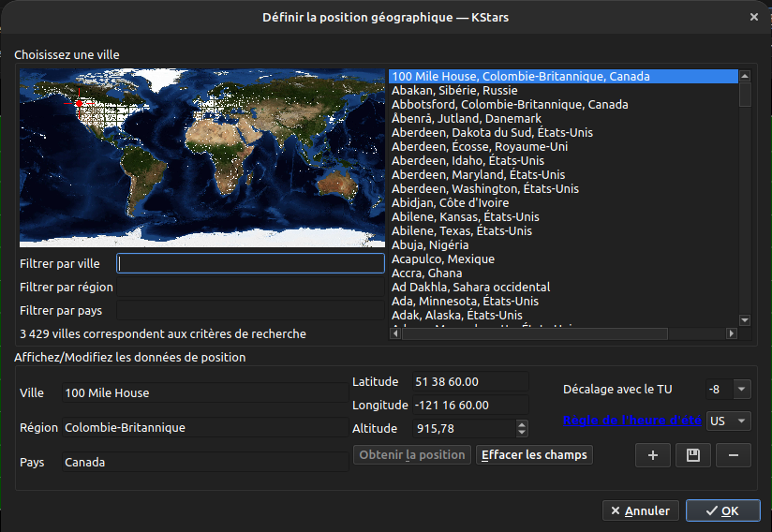Click the Latitude input field
772x532 pixels.
[x=469, y=382]
